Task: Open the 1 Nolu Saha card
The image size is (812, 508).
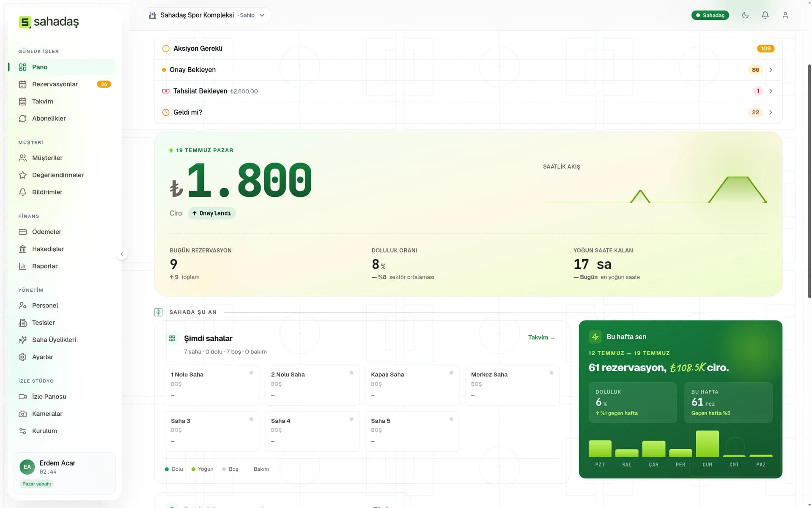Action: [212, 385]
